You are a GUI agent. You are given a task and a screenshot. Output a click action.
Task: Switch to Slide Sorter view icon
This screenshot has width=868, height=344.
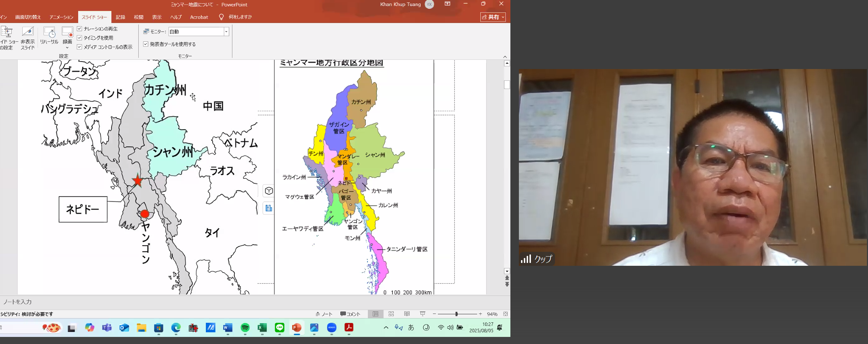point(391,314)
